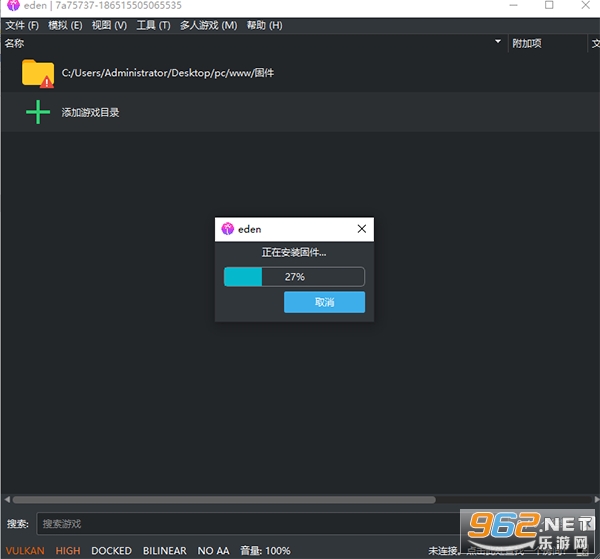600x559 pixels.
Task: Open the 帮助 (H) menu
Action: pos(264,25)
